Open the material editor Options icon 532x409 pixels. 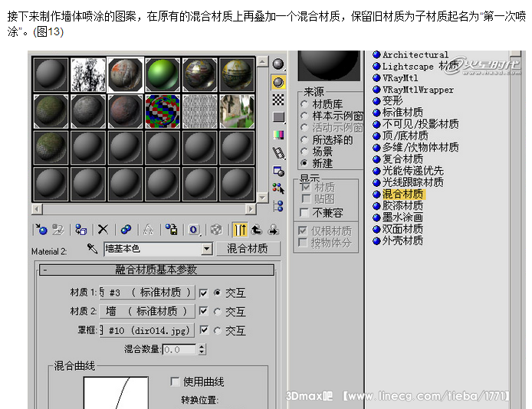(278, 171)
